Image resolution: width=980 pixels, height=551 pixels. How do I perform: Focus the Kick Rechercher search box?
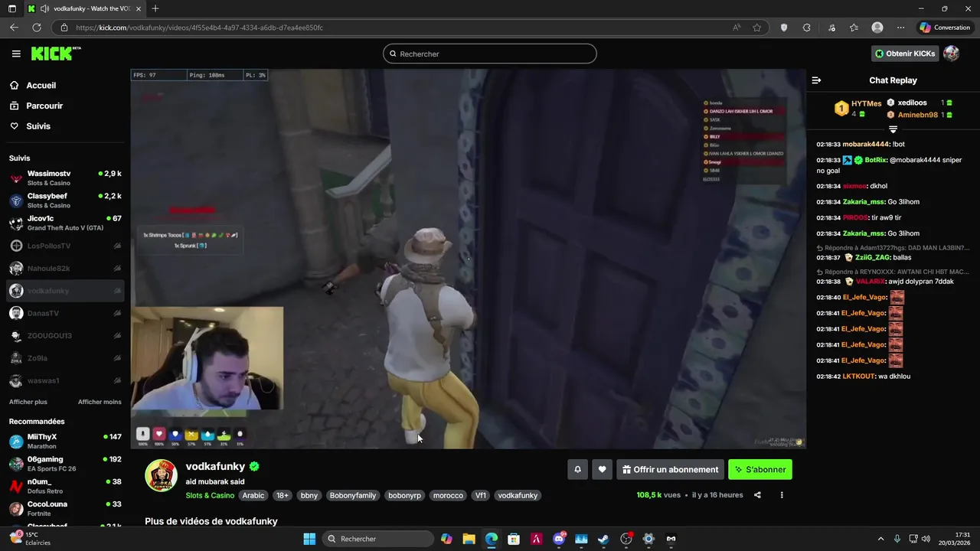(x=490, y=54)
